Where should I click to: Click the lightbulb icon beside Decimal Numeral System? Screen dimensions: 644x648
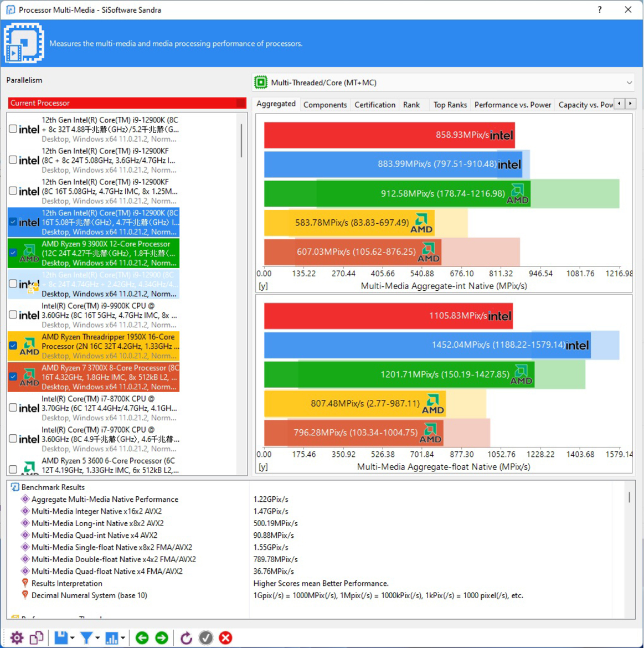tap(25, 595)
